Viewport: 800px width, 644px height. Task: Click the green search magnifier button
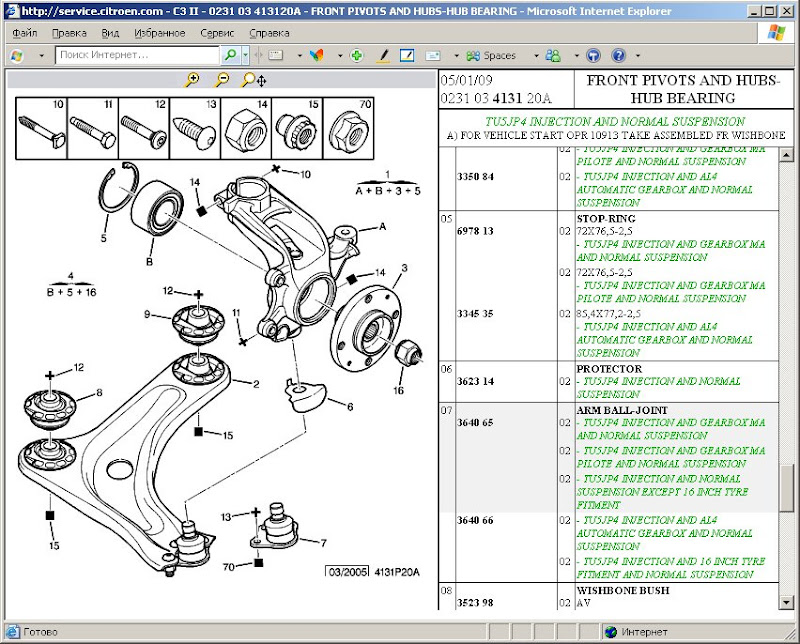tap(231, 55)
